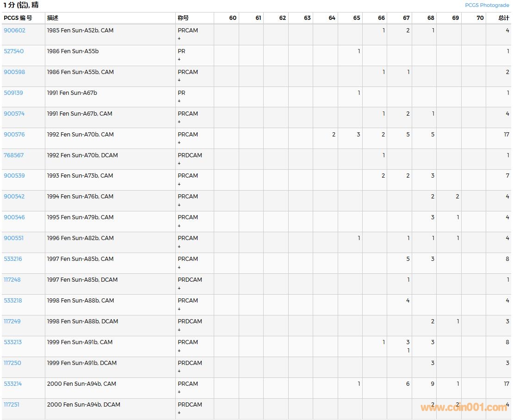Image resolution: width=513 pixels, height=420 pixels.
Task: Click PCGS number 533216 link
Action: (x=12, y=259)
